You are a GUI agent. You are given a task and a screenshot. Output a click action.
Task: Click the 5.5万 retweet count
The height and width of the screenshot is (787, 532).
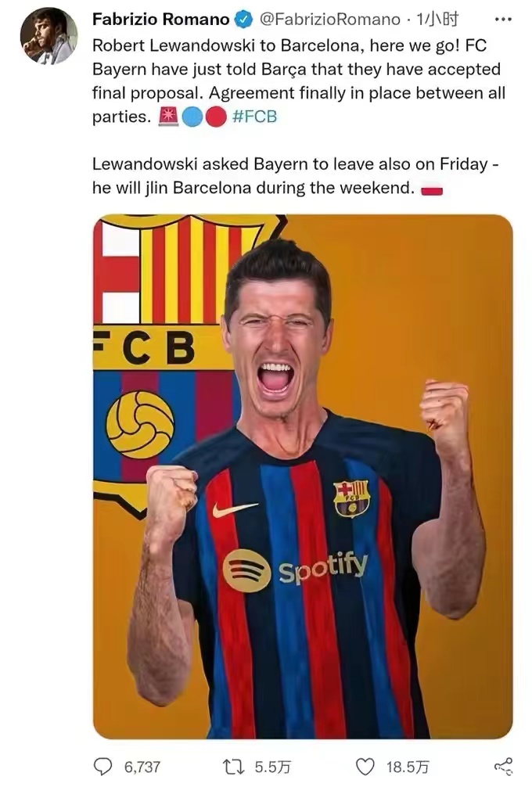coord(272,767)
